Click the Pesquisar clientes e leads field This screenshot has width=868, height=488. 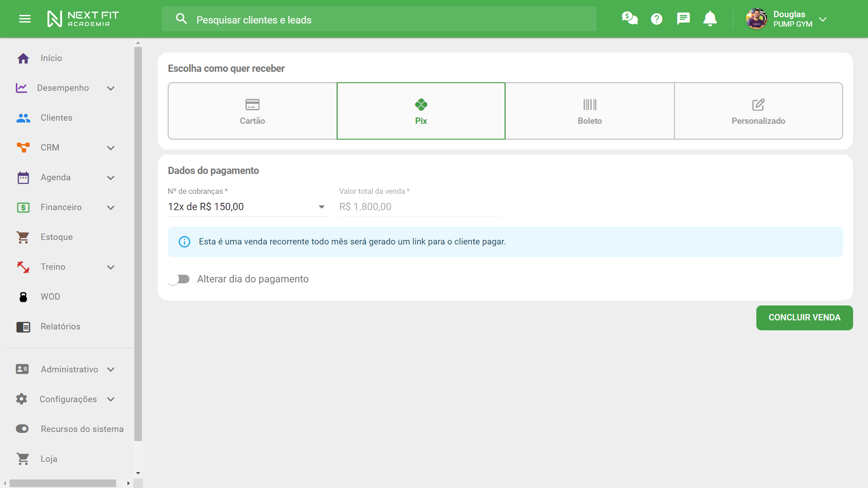click(379, 19)
